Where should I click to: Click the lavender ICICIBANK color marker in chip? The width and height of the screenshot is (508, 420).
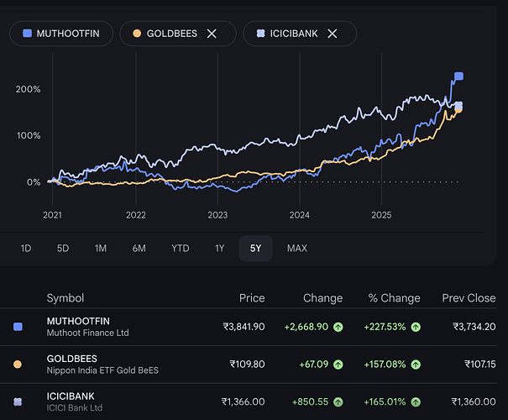point(260,33)
